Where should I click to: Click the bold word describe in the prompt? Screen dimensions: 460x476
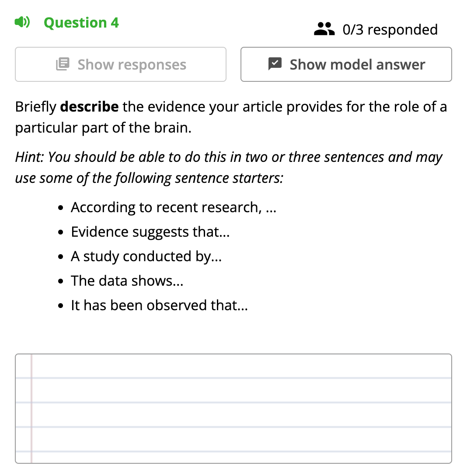coord(89,107)
